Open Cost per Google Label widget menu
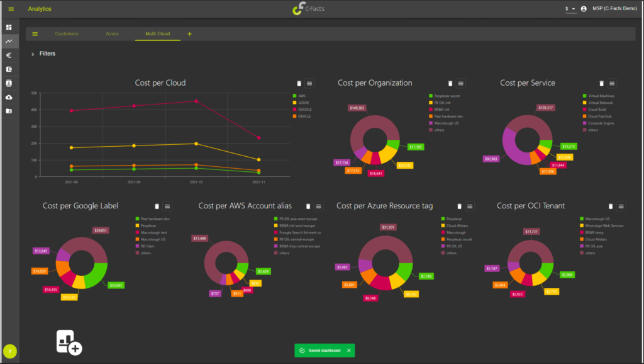The image size is (644, 364). pos(167,207)
